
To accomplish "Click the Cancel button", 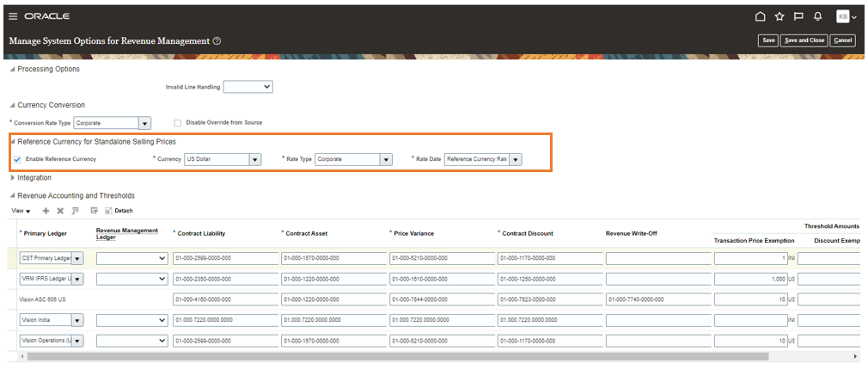I will tap(843, 40).
